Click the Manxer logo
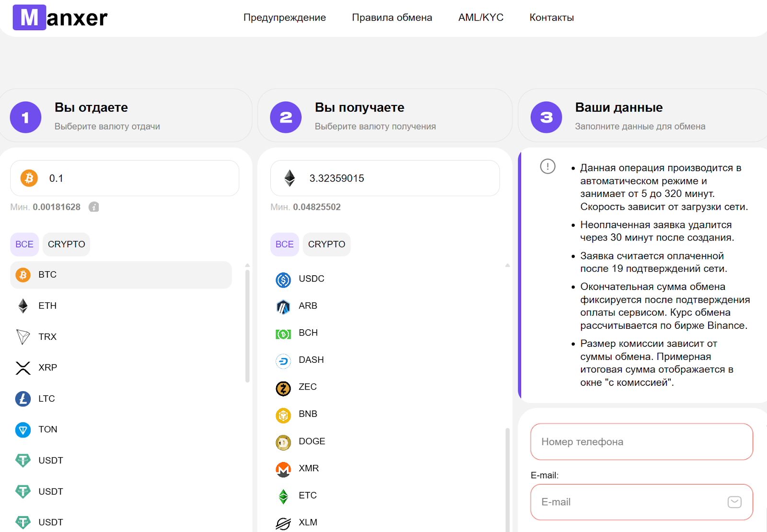 coord(60,18)
